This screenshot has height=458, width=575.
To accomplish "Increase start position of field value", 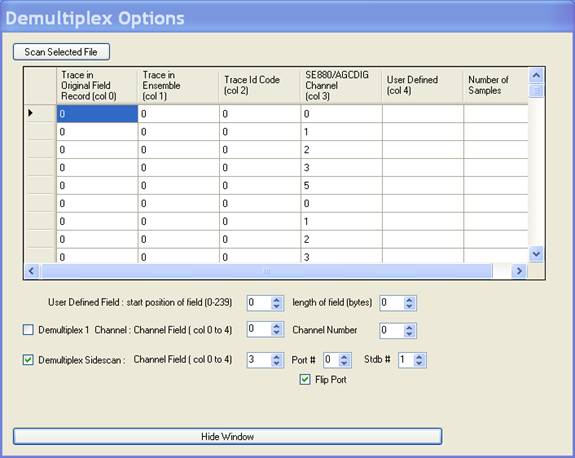I will coord(276,300).
